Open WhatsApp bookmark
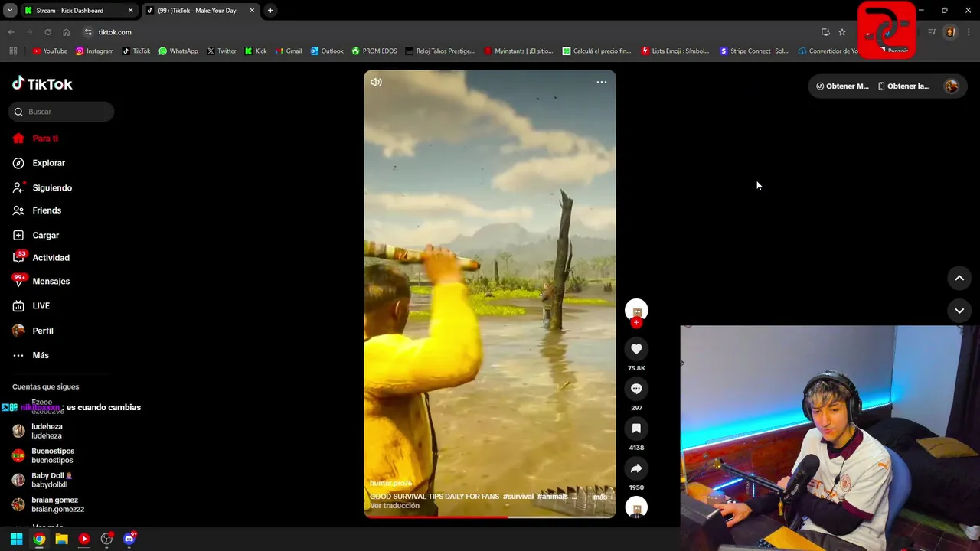980x551 pixels. coord(178,51)
